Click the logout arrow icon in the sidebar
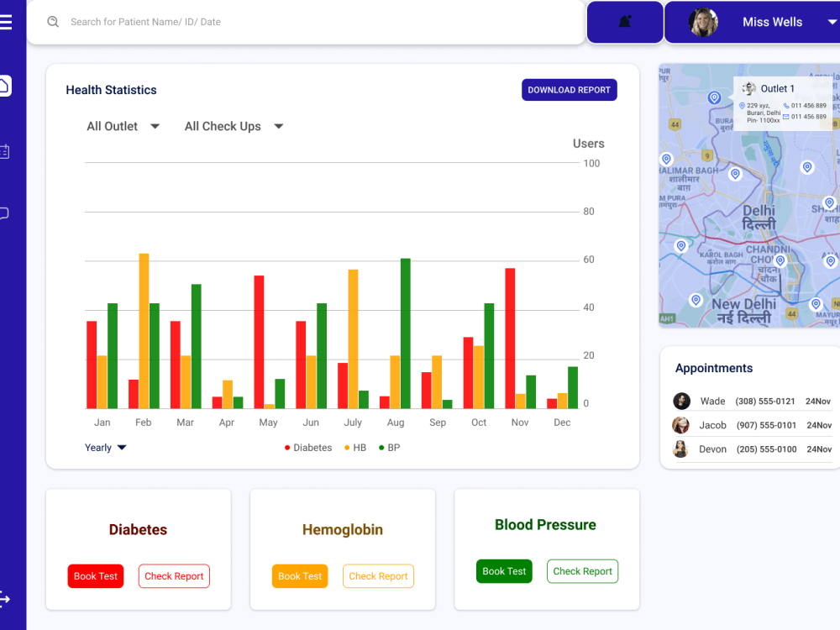The height and width of the screenshot is (630, 840). pyautogui.click(x=5, y=598)
